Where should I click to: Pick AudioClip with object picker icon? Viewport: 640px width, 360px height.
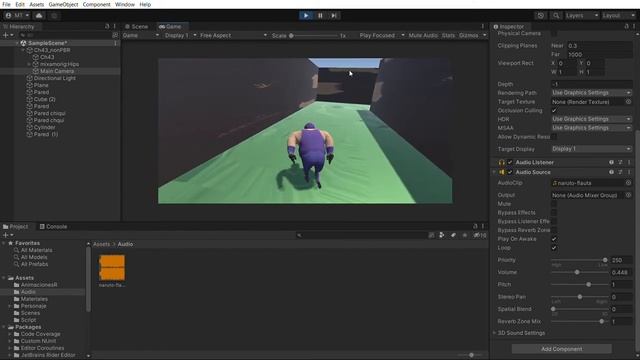(x=628, y=183)
